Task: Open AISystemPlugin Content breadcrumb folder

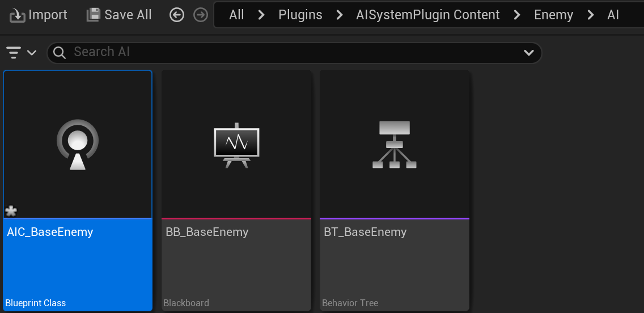Action: [428, 15]
